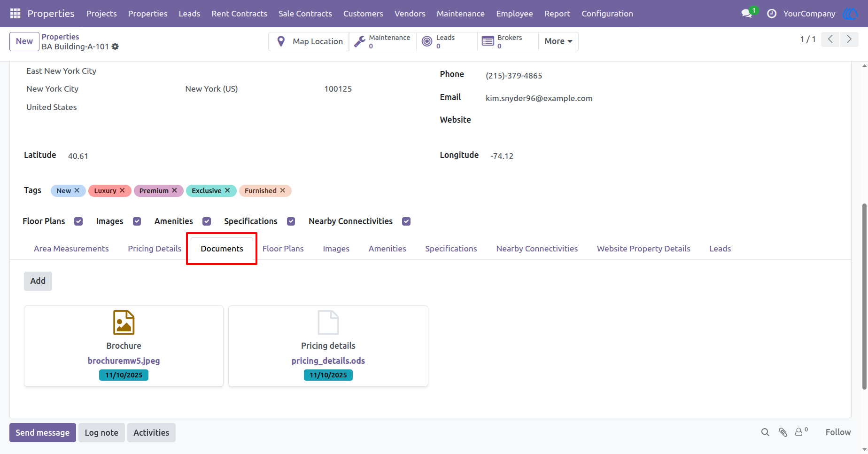868x454 pixels.
Task: Open the activities clock icon
Action: (772, 14)
